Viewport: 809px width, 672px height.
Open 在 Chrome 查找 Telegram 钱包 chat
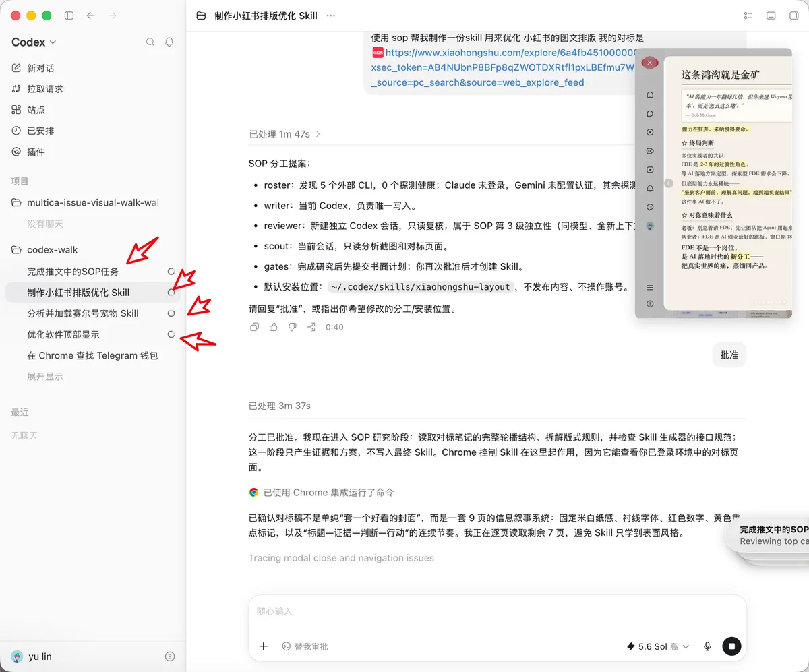click(92, 355)
